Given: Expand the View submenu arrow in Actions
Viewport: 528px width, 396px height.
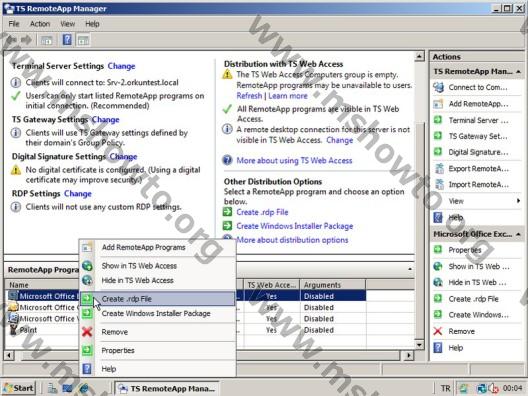Looking at the screenshot, I should pos(518,201).
